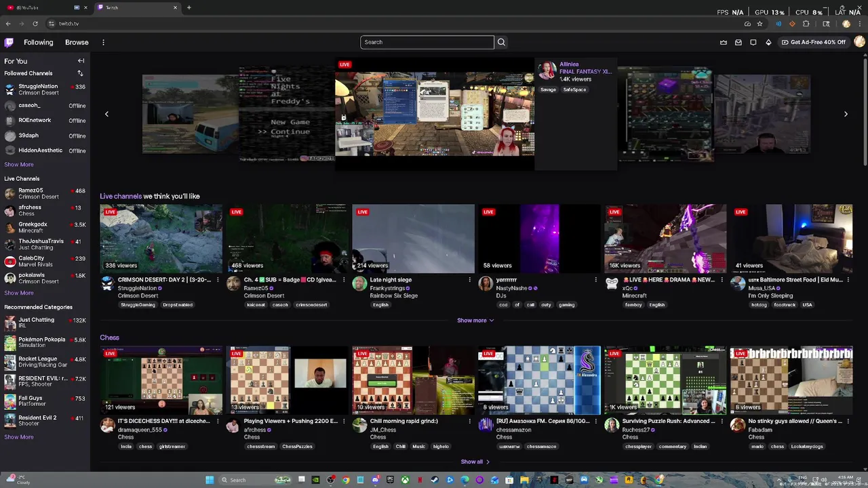Open Greekgodx in live channels list

(x=45, y=227)
